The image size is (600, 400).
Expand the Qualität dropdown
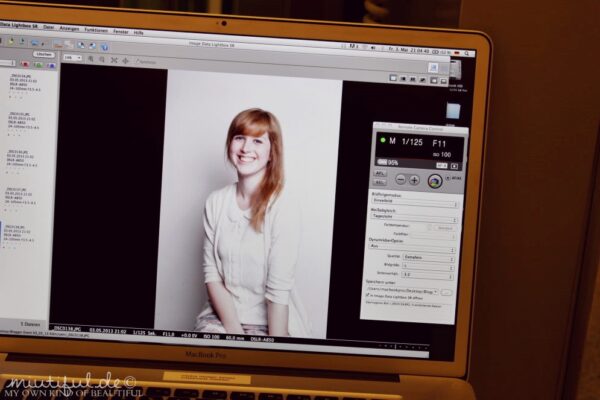pyautogui.click(x=428, y=256)
